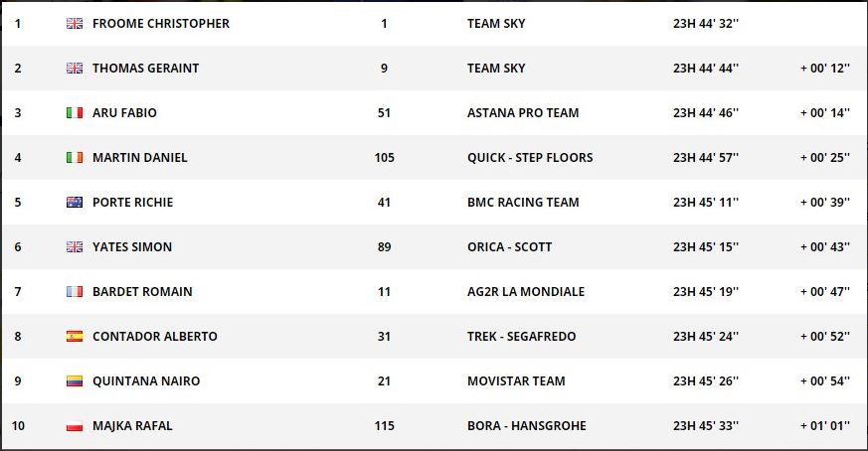868x451 pixels.
Task: Click the Colombian flag next to Quintana Nairo
Action: pos(75,380)
